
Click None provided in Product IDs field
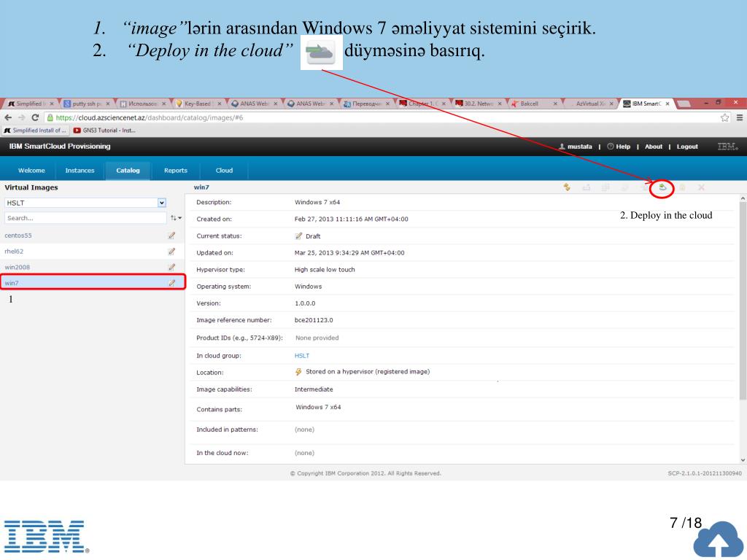tap(317, 338)
